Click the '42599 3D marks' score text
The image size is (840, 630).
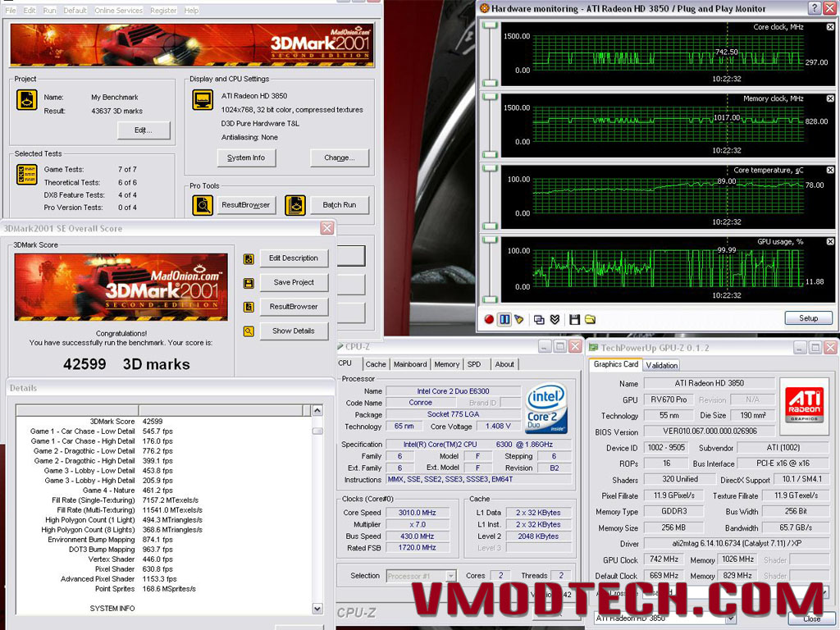tap(126, 364)
